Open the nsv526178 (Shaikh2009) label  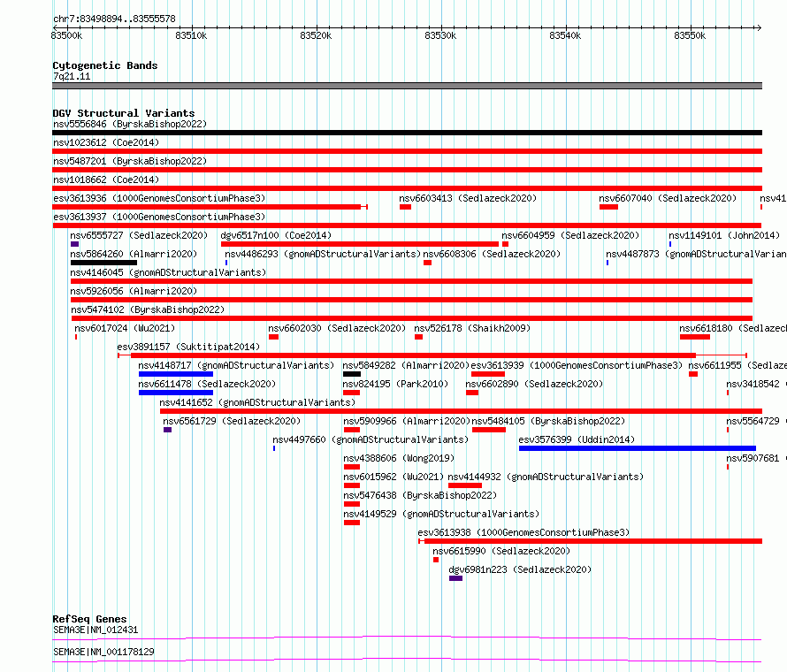pos(472,328)
